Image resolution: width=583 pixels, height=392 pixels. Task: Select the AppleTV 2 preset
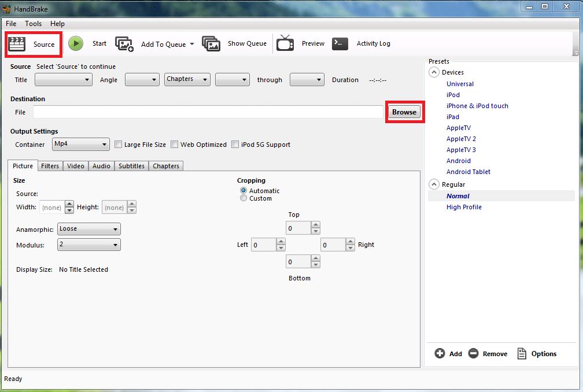tap(461, 139)
